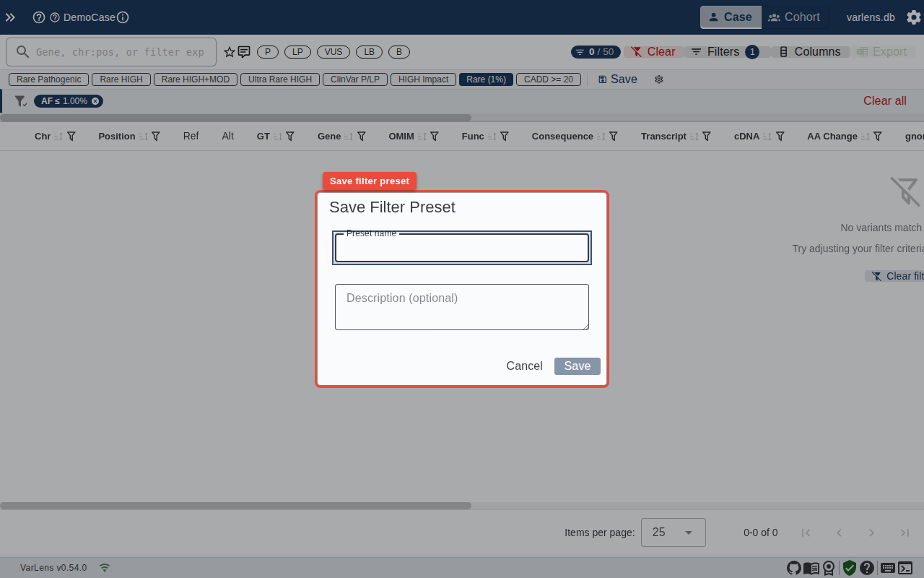924x578 pixels.
Task: Click the Preset name text field
Action: [462, 248]
